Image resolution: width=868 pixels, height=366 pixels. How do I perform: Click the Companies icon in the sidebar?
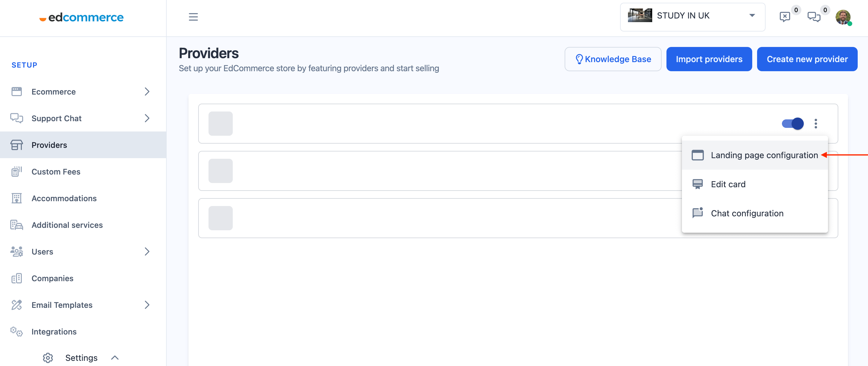tap(16, 278)
